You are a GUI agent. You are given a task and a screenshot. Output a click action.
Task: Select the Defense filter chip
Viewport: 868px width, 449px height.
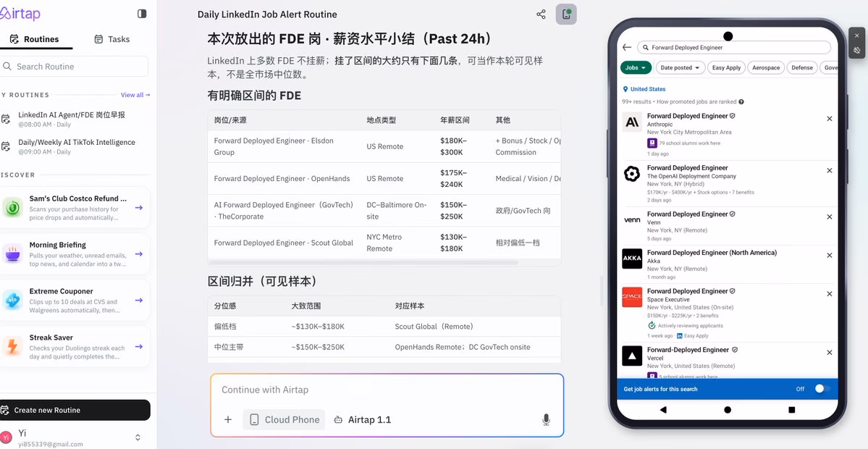(x=802, y=67)
